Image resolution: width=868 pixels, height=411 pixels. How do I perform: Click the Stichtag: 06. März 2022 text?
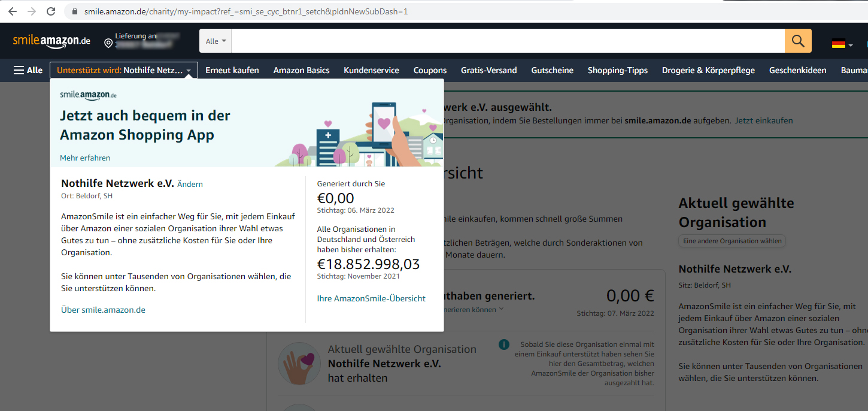pyautogui.click(x=356, y=210)
